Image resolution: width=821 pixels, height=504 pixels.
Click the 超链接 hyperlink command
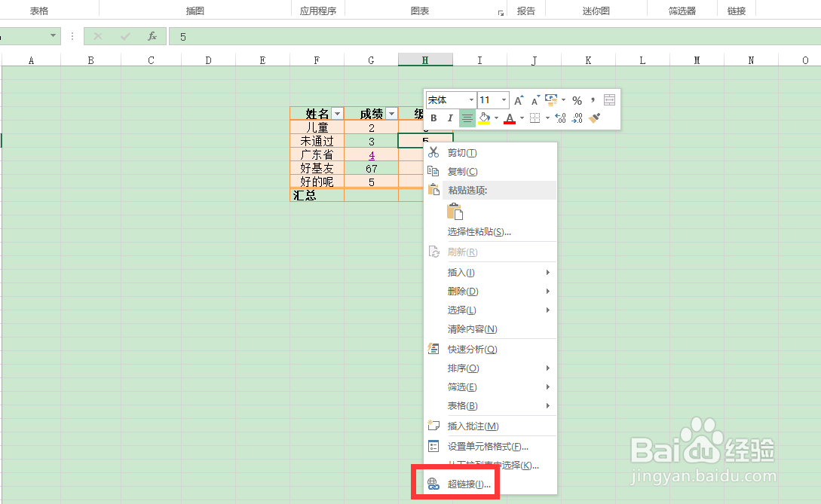point(467,485)
